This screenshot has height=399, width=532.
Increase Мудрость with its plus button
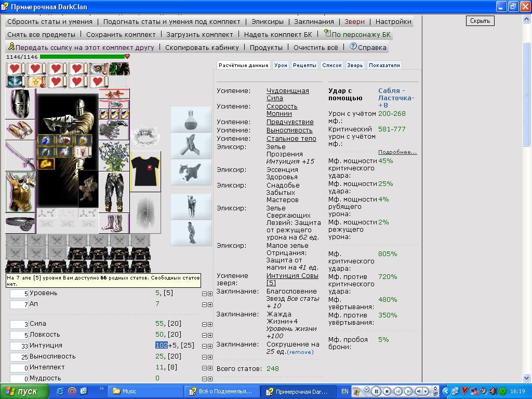(210, 379)
